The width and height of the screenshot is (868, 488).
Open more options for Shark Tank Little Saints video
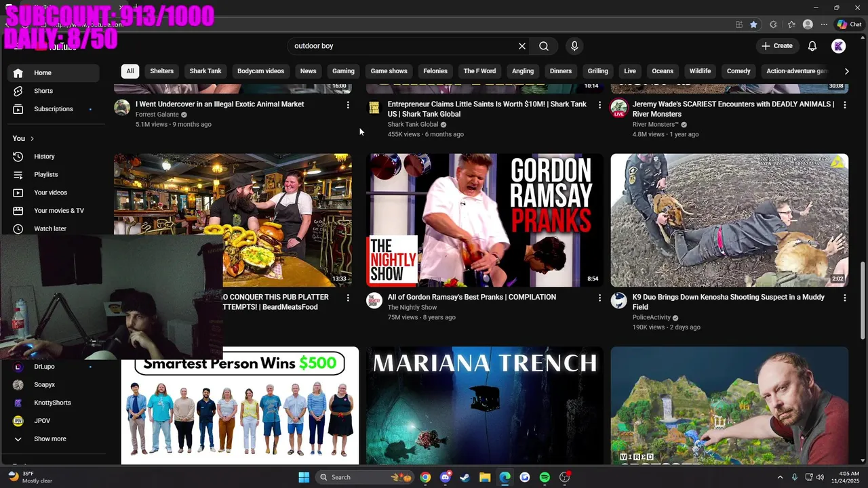(599, 105)
